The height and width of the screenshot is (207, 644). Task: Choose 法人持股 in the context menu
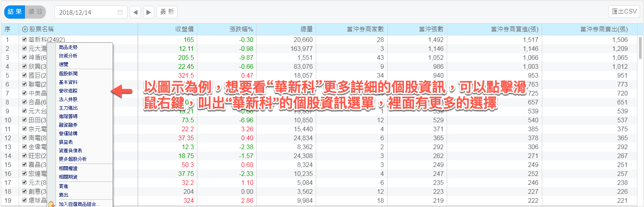point(68,99)
